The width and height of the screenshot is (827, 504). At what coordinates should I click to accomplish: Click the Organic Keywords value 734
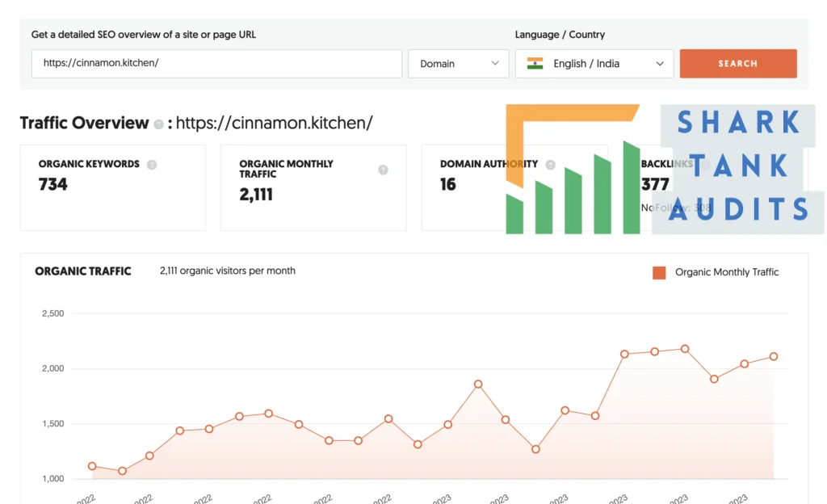coord(52,184)
